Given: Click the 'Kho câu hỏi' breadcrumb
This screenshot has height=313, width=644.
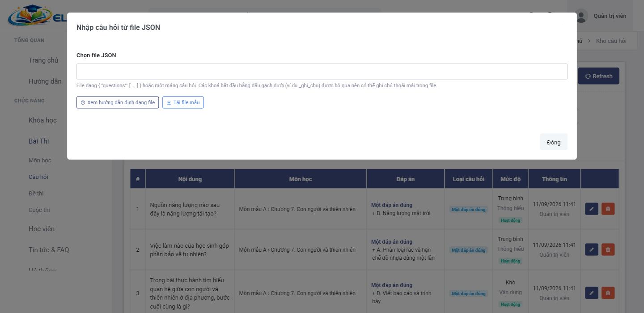Looking at the screenshot, I should (611, 41).
